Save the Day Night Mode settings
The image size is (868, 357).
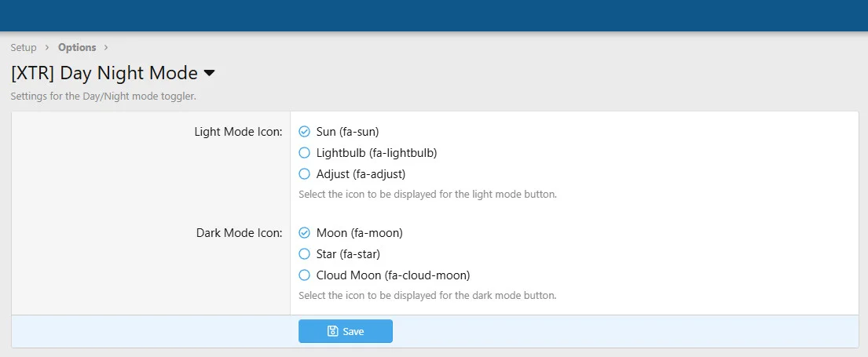pos(346,331)
